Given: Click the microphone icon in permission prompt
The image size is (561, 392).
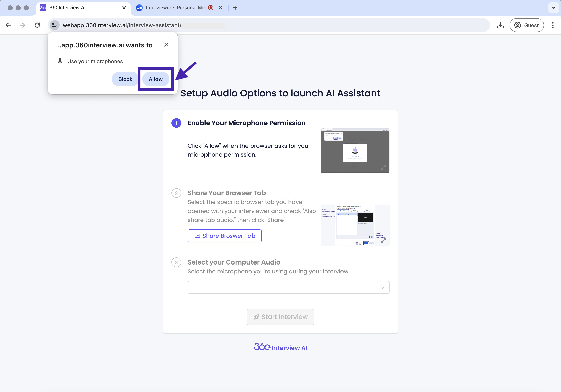Looking at the screenshot, I should [x=60, y=61].
